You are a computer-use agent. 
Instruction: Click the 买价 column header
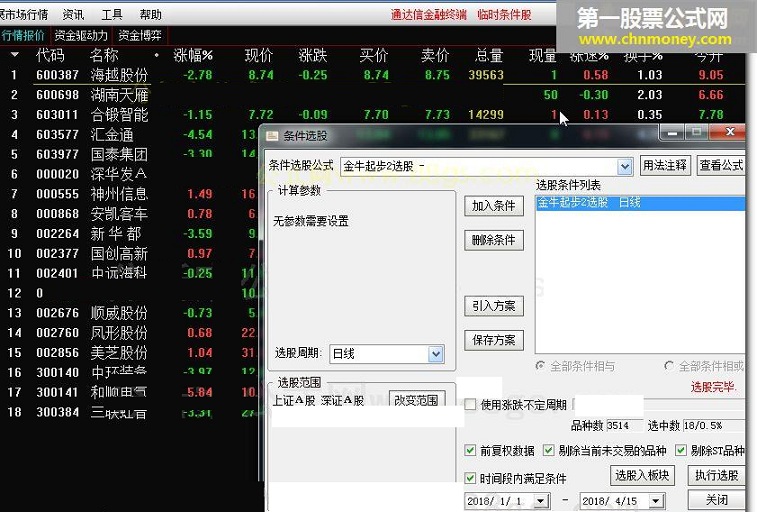(374, 55)
